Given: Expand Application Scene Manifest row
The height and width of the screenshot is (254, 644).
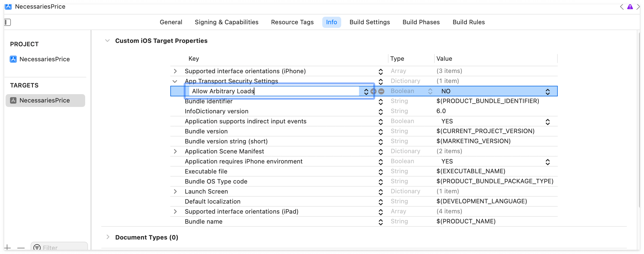Looking at the screenshot, I should 175,151.
